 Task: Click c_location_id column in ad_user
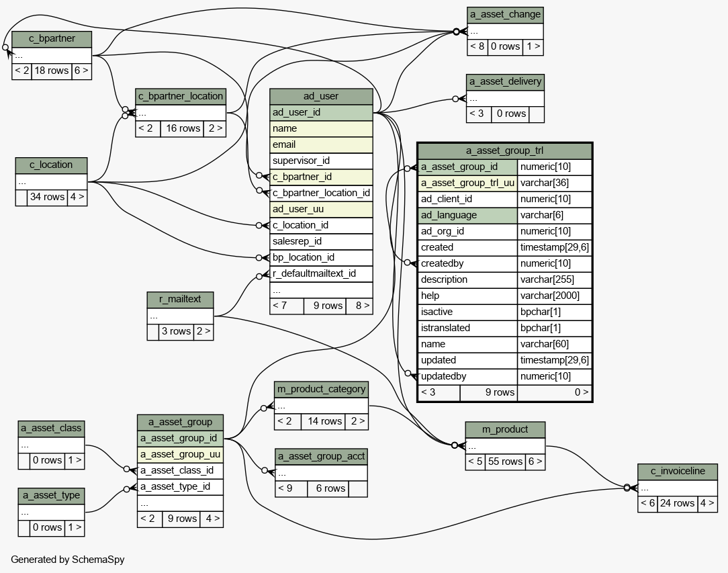pos(321,226)
